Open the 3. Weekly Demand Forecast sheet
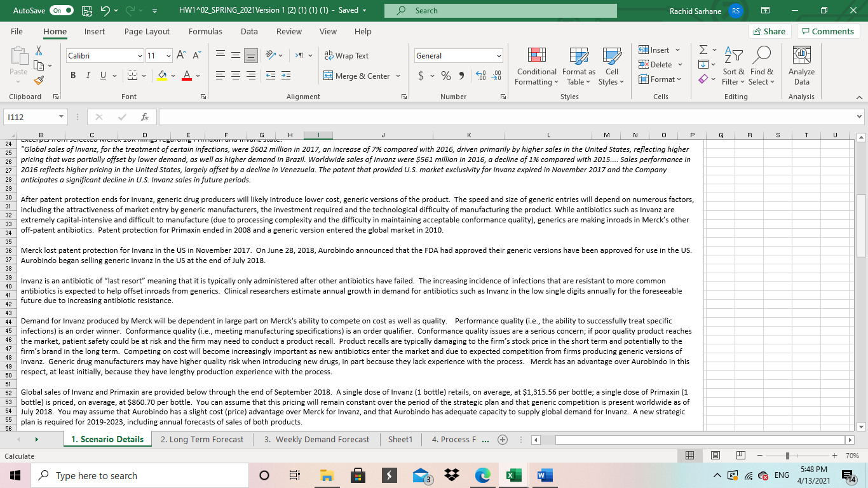This screenshot has height=488, width=868. coord(316,440)
